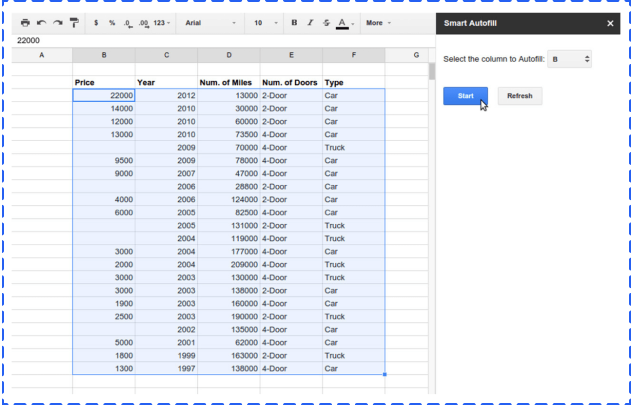Close the Smart Autofill panel

click(x=610, y=22)
